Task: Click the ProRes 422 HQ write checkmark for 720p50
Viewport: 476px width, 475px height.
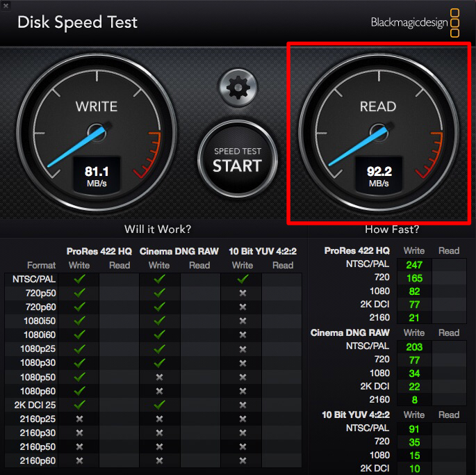Action: tap(79, 293)
